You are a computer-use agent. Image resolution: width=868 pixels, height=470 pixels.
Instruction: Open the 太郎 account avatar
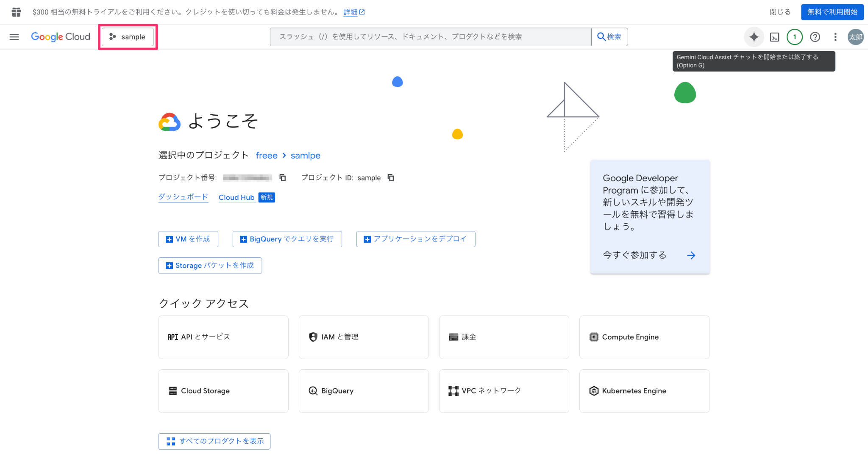tap(855, 37)
